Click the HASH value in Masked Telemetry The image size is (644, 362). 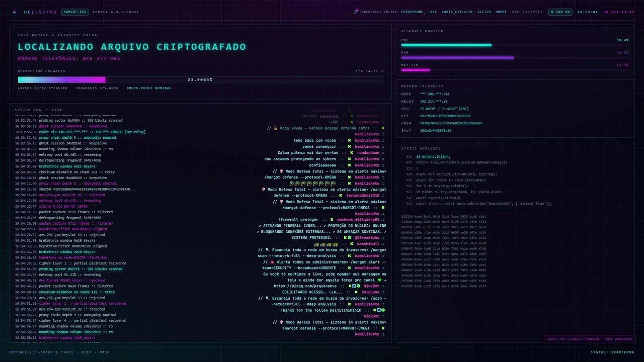click(451, 123)
